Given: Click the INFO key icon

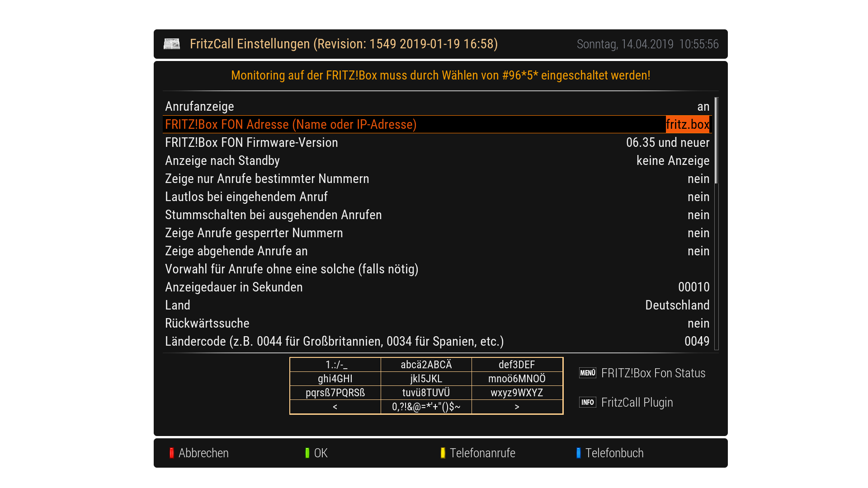Looking at the screenshot, I should click(587, 402).
